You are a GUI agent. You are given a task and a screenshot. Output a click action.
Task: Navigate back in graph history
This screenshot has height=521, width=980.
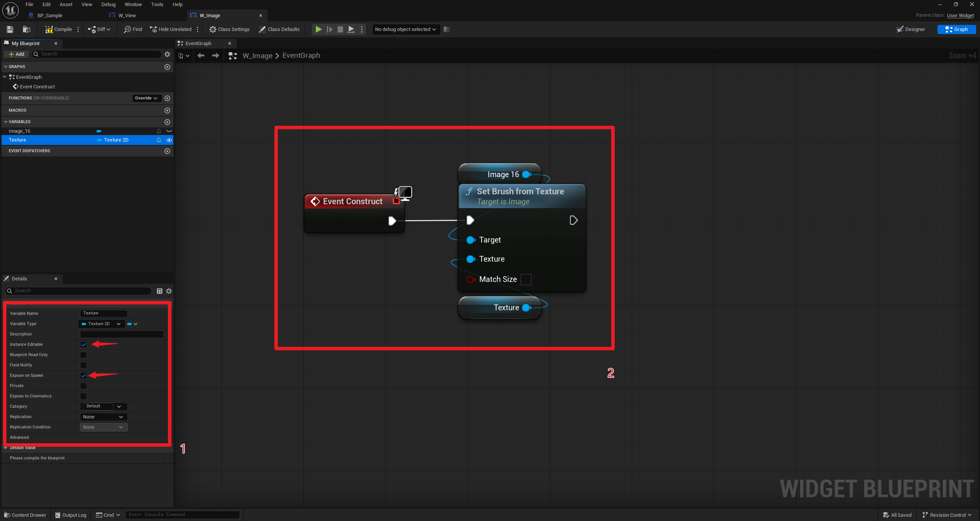(201, 56)
